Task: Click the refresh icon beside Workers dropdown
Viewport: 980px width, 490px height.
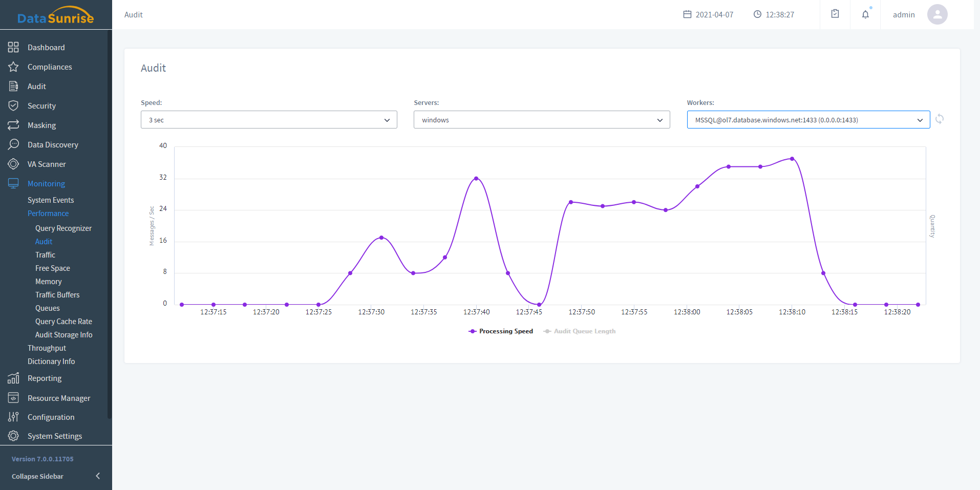Action: 940,119
